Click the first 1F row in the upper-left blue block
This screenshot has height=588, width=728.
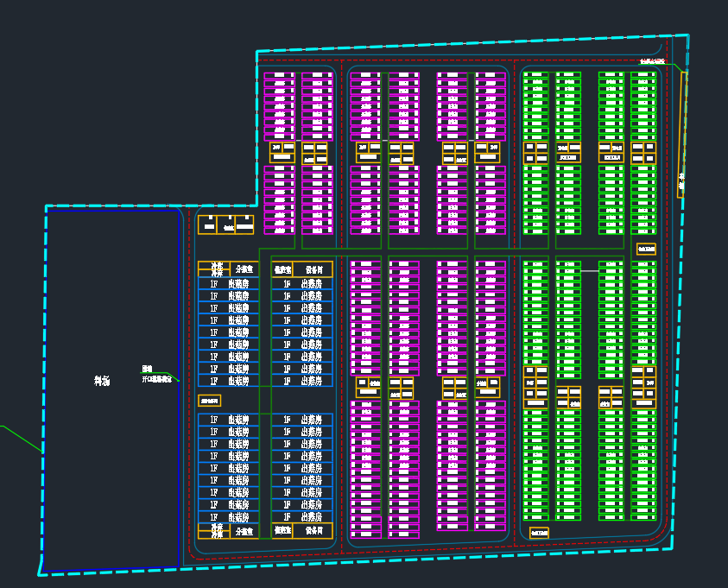pos(228,283)
